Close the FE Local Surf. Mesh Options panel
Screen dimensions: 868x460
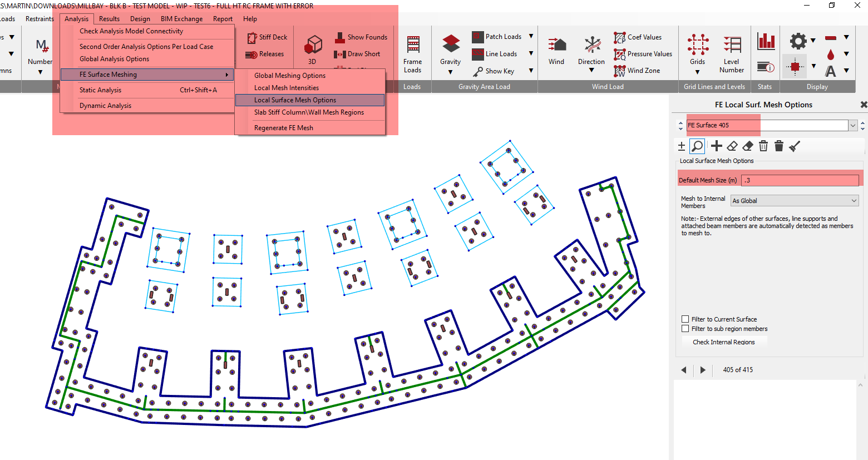point(864,105)
